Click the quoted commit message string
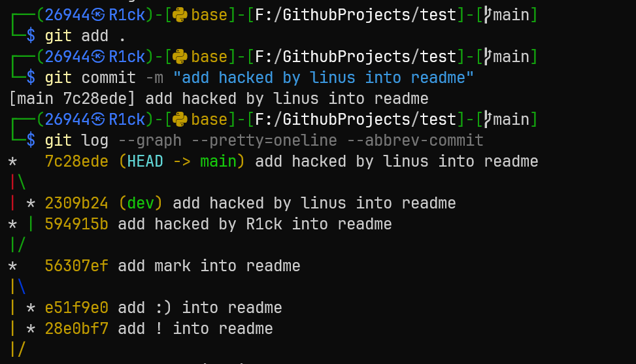636x364 pixels. click(324, 78)
